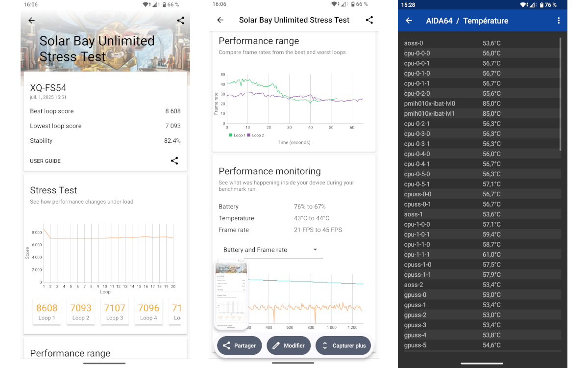Select the aoss-0 temperature row
The height and width of the screenshot is (368, 588).
[481, 43]
